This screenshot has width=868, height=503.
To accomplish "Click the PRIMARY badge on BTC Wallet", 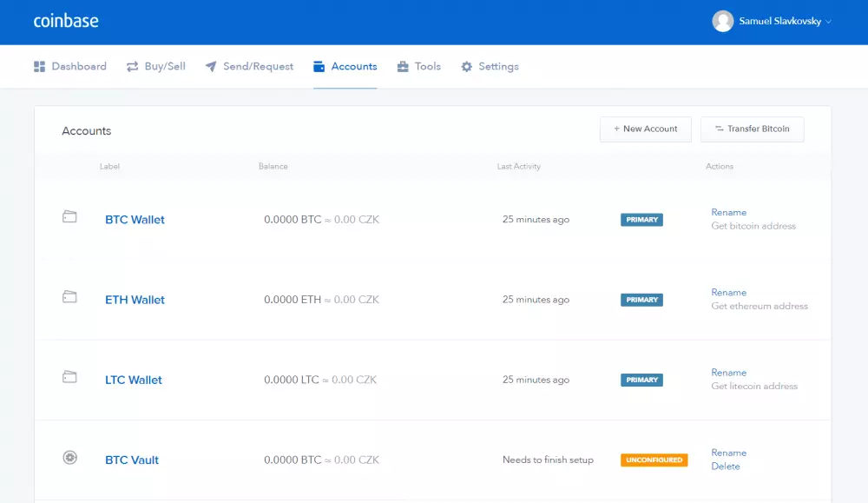I will click(641, 219).
